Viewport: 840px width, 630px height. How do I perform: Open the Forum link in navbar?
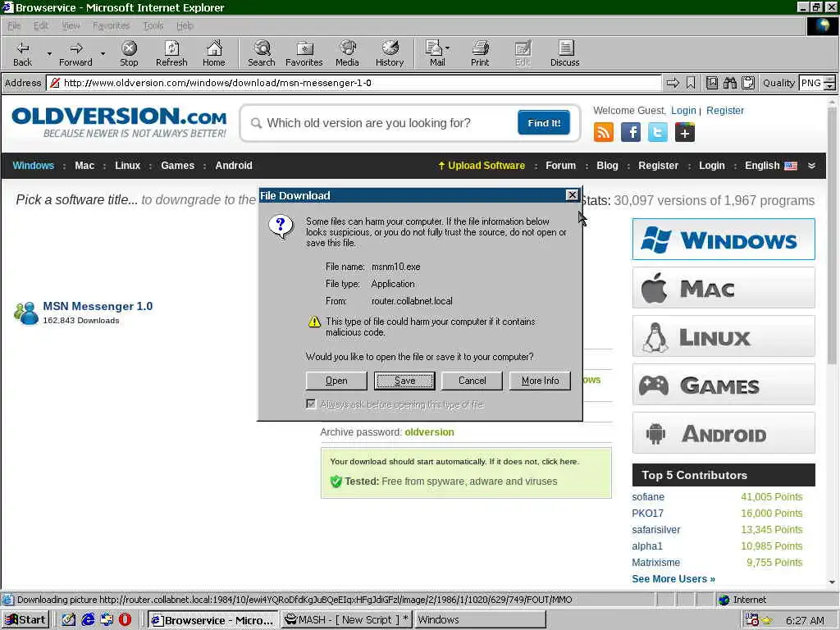click(x=560, y=166)
